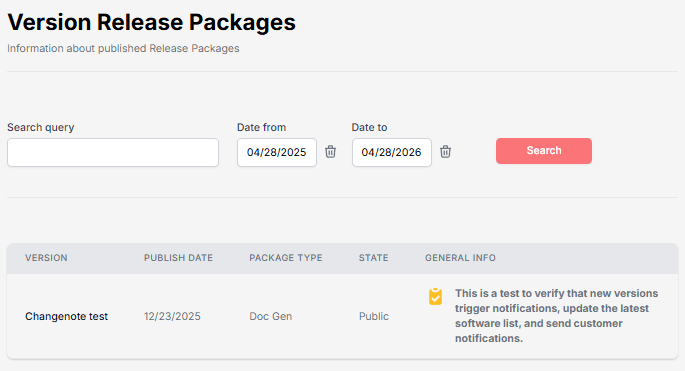
Task: Click the STATE column header
Action: (374, 258)
